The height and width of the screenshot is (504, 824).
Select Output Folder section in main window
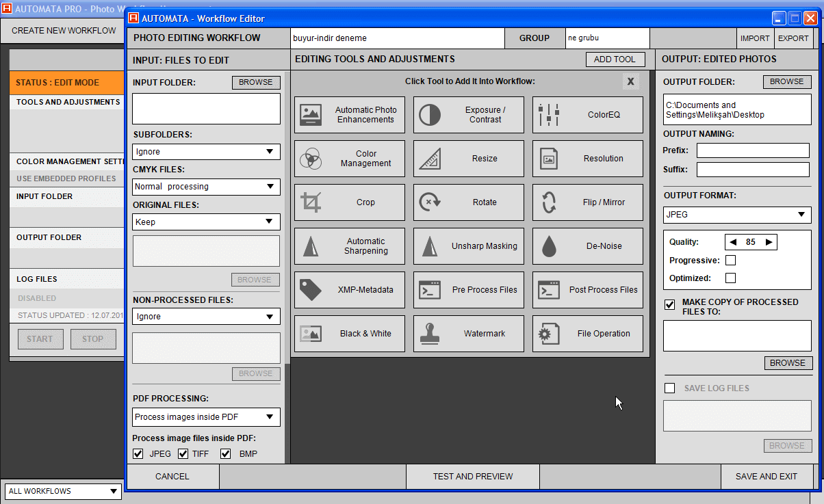point(68,237)
